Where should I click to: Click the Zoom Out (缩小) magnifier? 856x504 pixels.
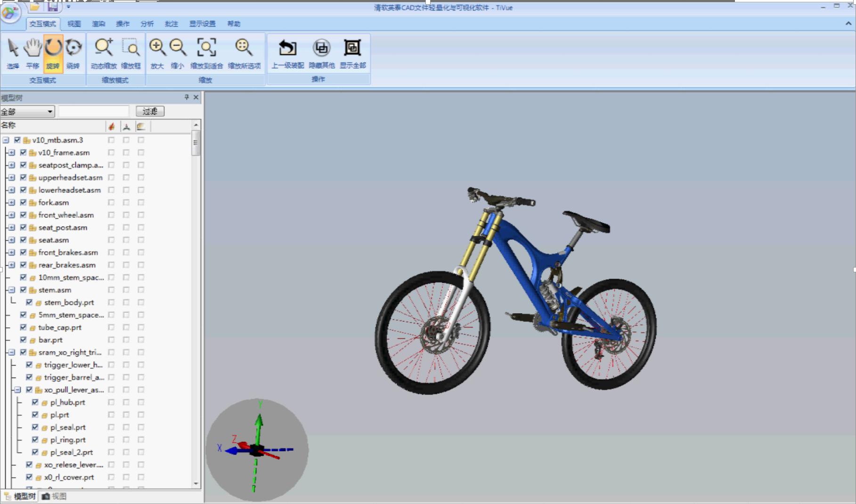click(x=177, y=54)
